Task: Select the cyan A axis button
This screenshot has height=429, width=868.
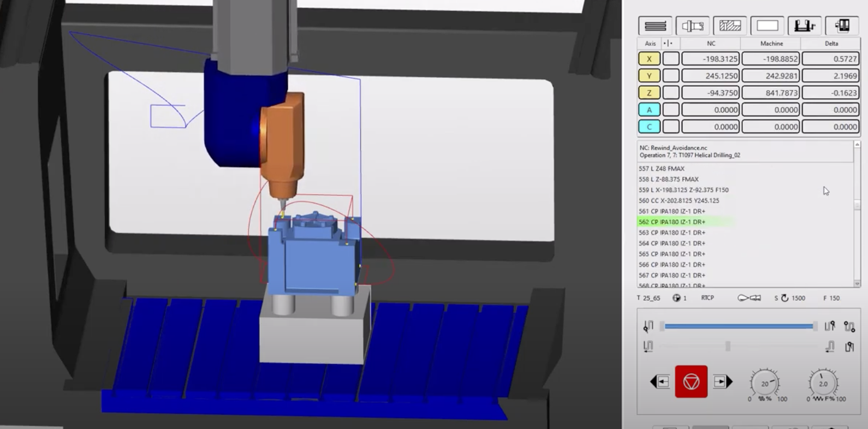Action: click(x=649, y=110)
